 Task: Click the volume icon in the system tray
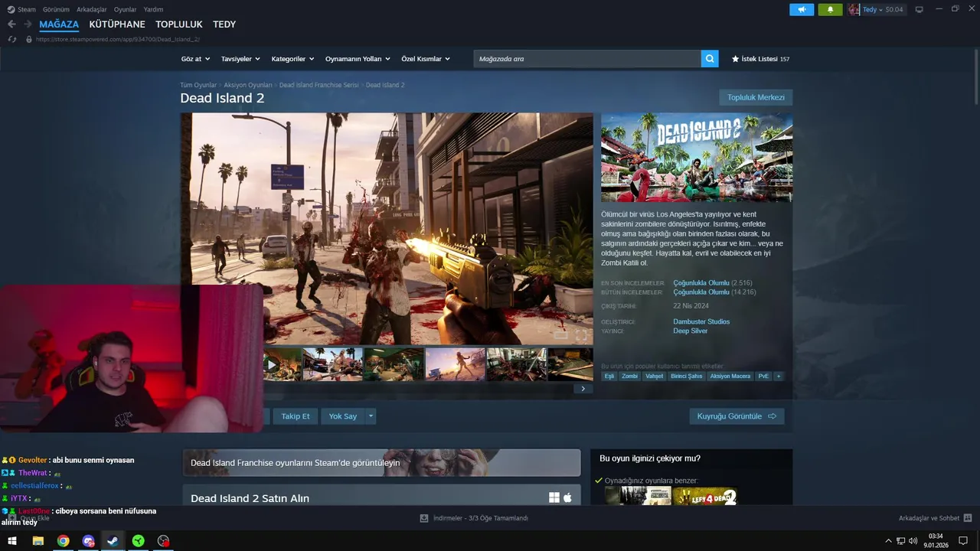click(913, 541)
